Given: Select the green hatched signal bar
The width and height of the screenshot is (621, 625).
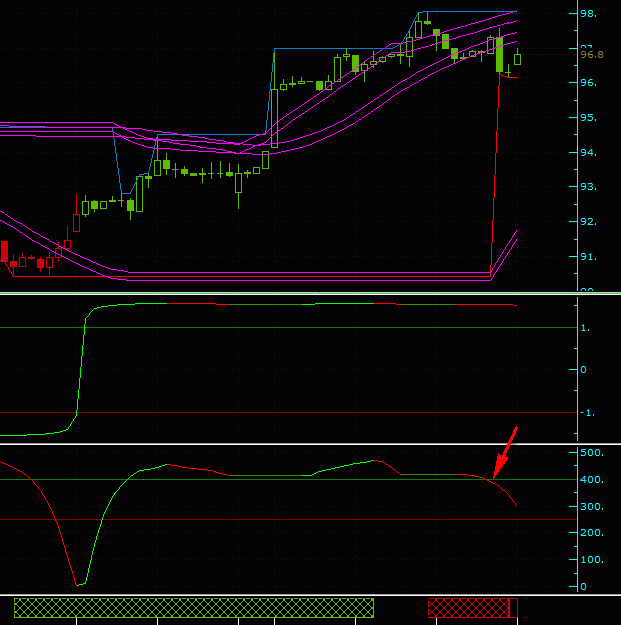Looking at the screenshot, I should 194,608.
